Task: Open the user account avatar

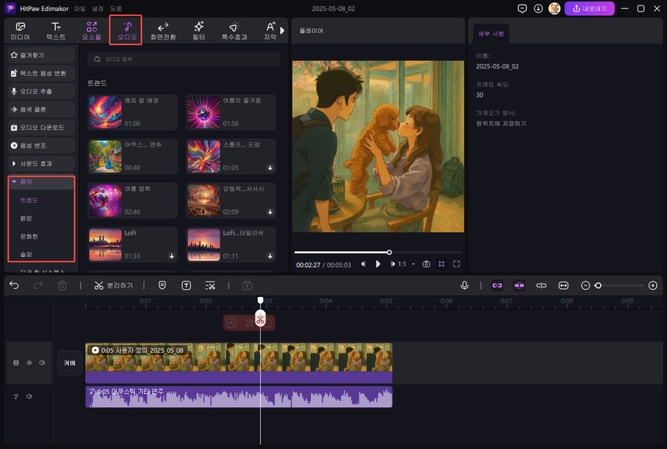Action: (554, 9)
